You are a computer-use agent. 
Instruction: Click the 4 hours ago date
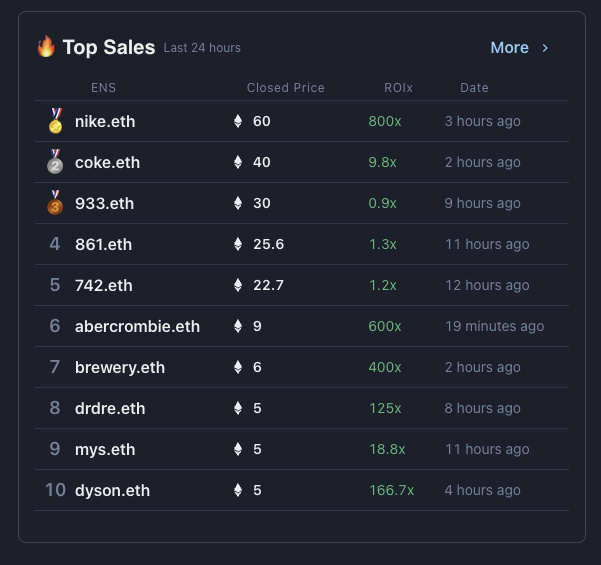pos(483,491)
